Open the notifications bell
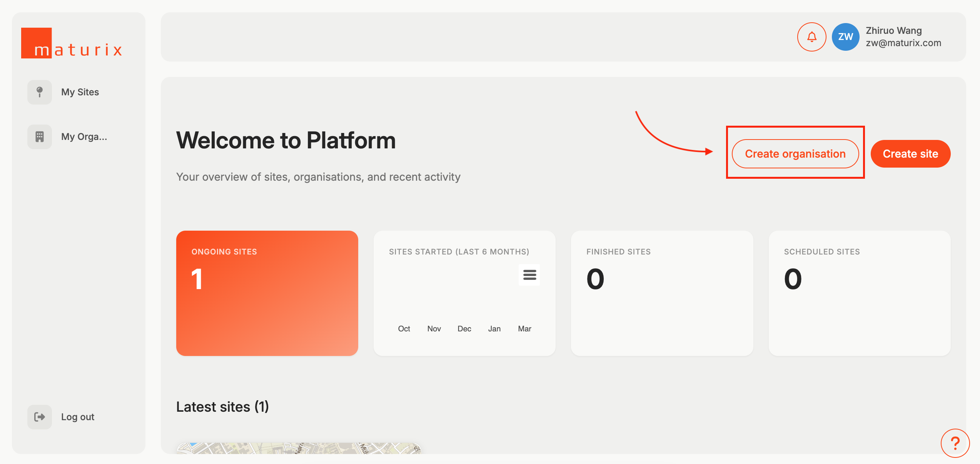 (x=811, y=37)
